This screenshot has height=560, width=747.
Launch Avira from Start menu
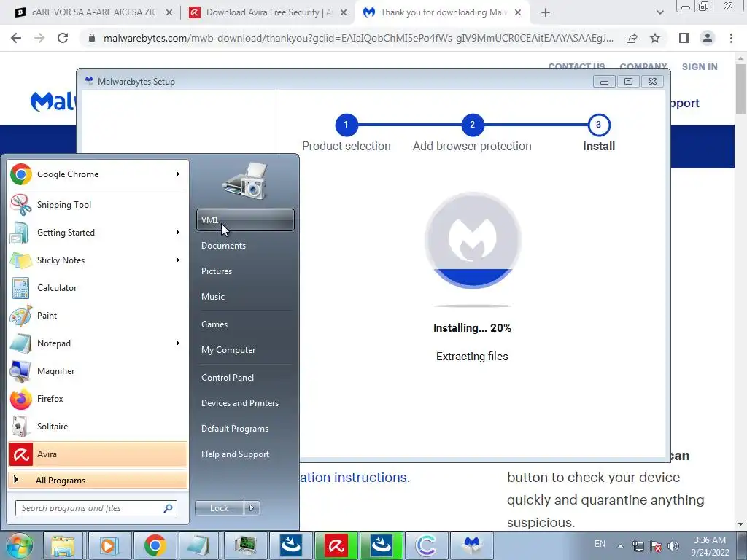(x=98, y=454)
